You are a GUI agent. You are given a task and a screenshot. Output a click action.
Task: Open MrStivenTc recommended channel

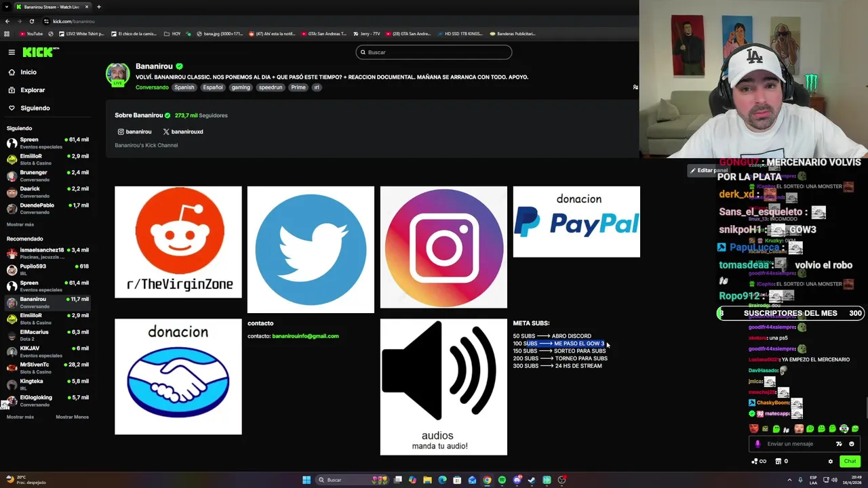[47, 367]
